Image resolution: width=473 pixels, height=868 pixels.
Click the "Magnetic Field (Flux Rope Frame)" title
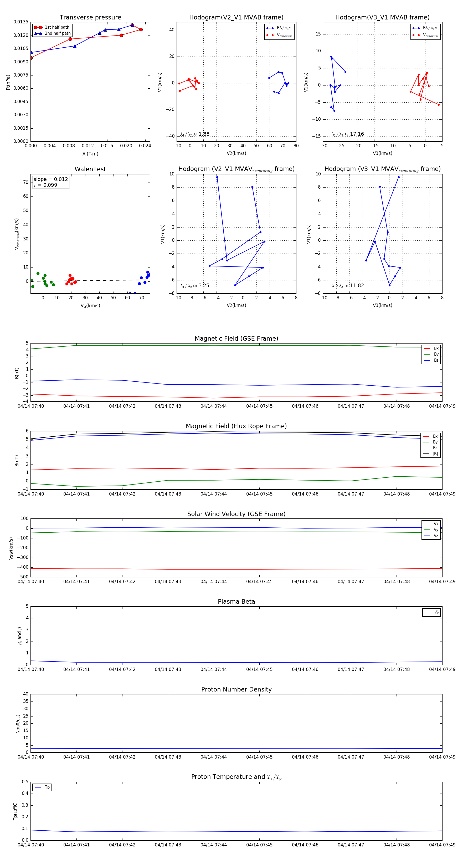coord(236,426)
